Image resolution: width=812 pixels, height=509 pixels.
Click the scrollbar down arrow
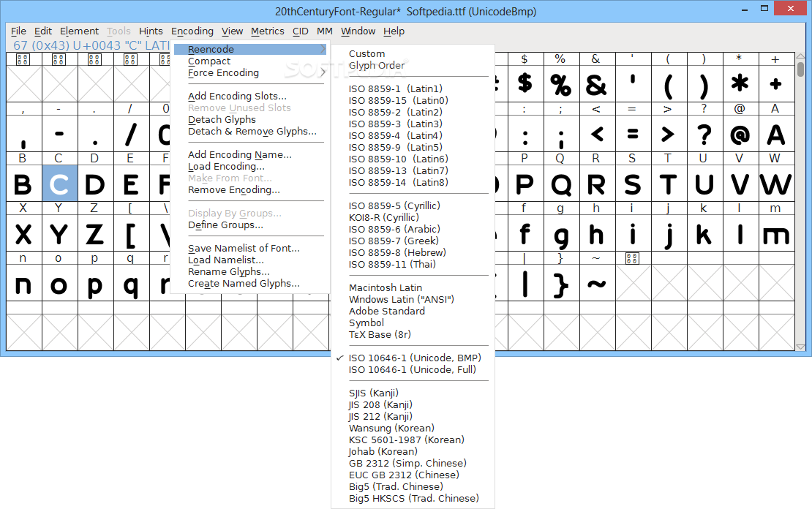pos(800,347)
